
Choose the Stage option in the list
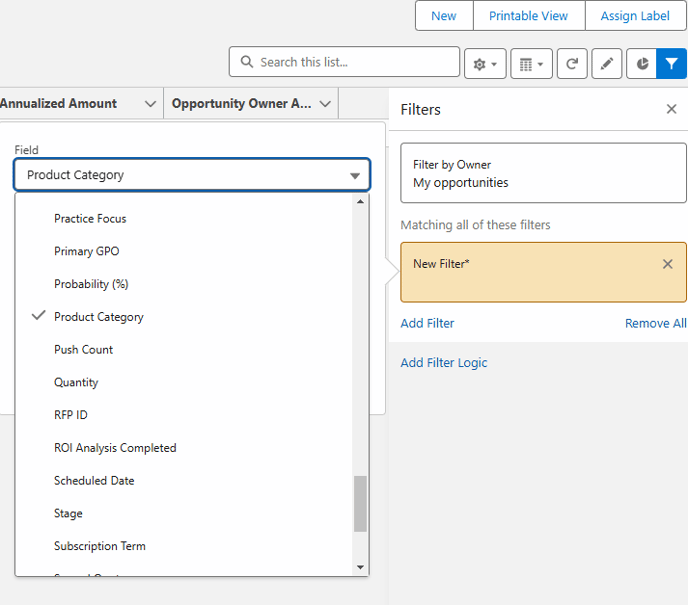[68, 514]
